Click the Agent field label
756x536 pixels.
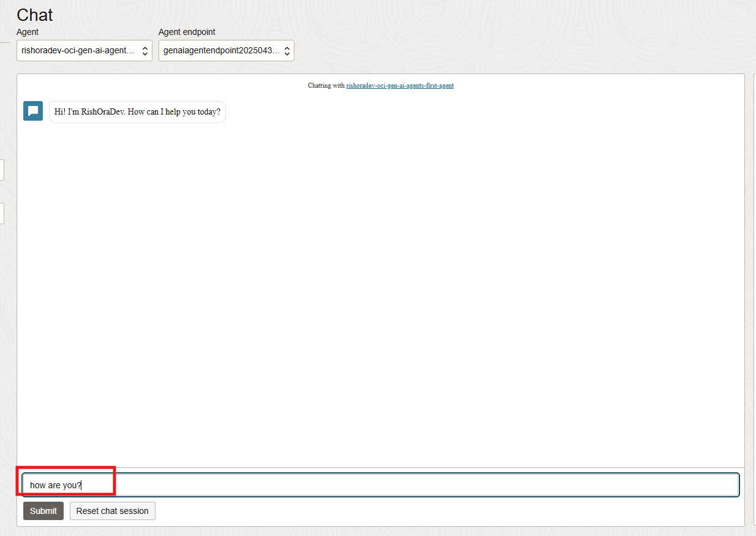(x=28, y=32)
